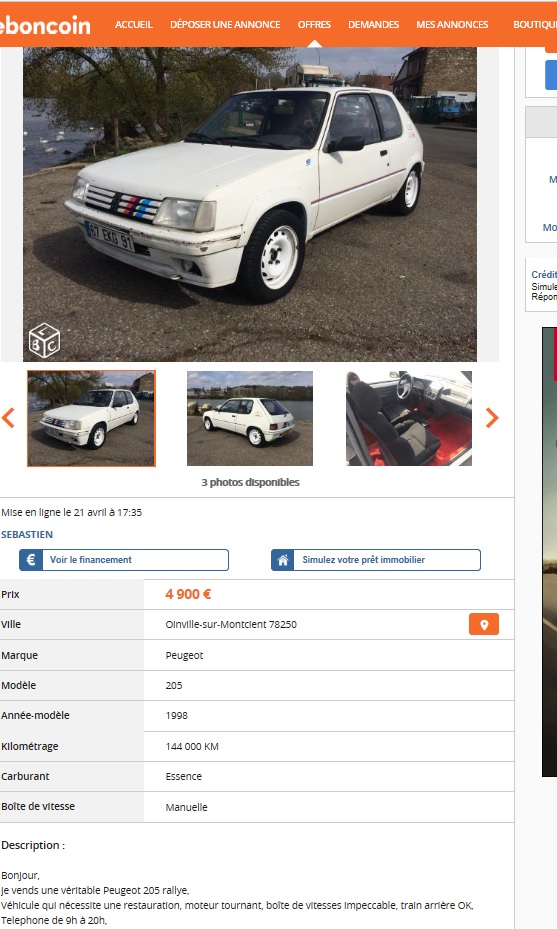The height and width of the screenshot is (929, 557).
Task: Click the 3D cube watermark on main photo
Action: 44,340
